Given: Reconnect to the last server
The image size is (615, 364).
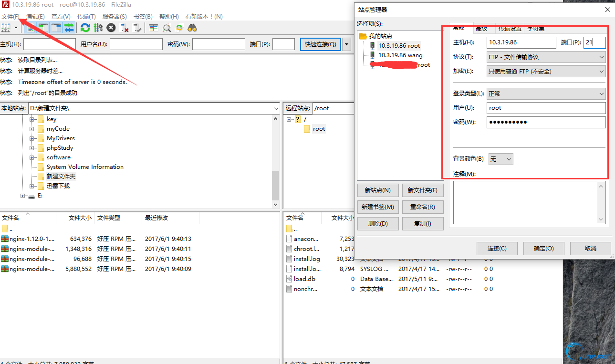Looking at the screenshot, I should pyautogui.click(x=137, y=28).
